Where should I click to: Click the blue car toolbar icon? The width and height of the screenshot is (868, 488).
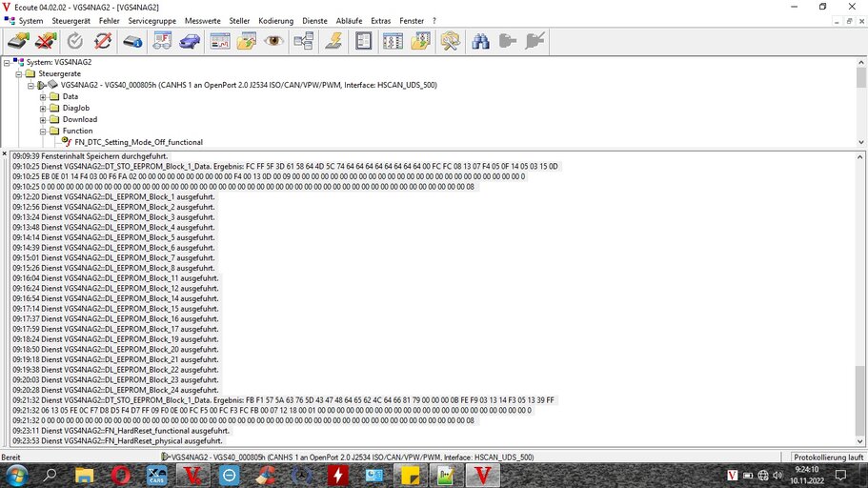tap(190, 41)
